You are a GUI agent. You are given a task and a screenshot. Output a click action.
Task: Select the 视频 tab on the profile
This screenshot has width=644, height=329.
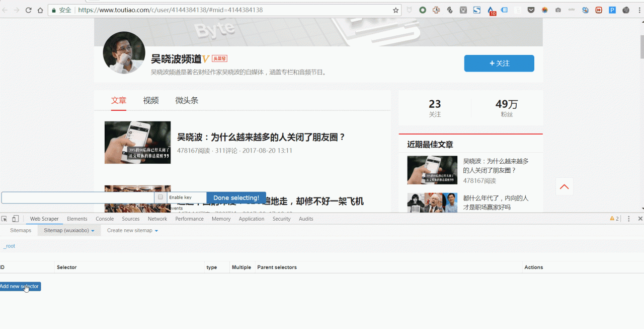[151, 100]
